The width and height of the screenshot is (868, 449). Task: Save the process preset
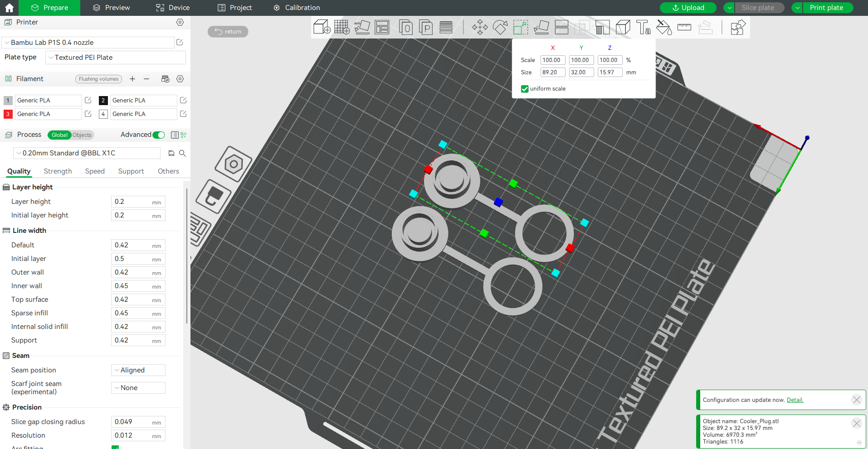point(171,153)
